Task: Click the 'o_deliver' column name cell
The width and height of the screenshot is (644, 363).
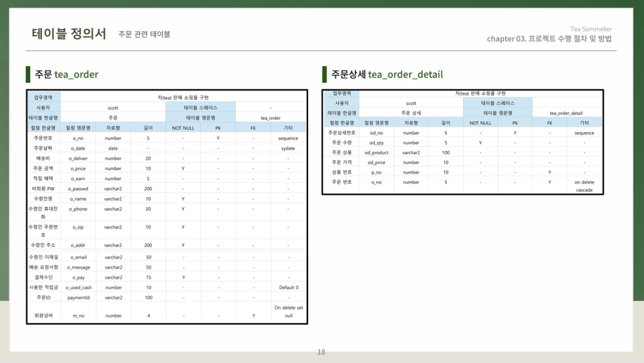Action: click(x=78, y=158)
